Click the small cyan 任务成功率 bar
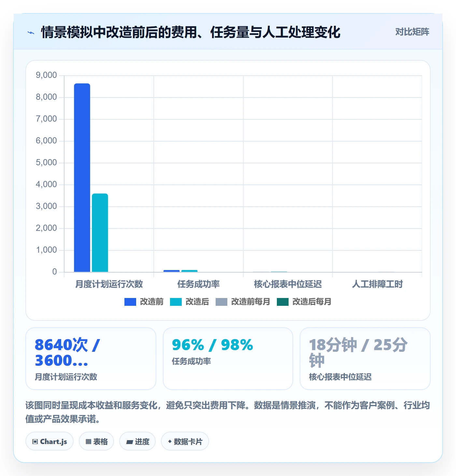456x476 pixels. pyautogui.click(x=190, y=271)
